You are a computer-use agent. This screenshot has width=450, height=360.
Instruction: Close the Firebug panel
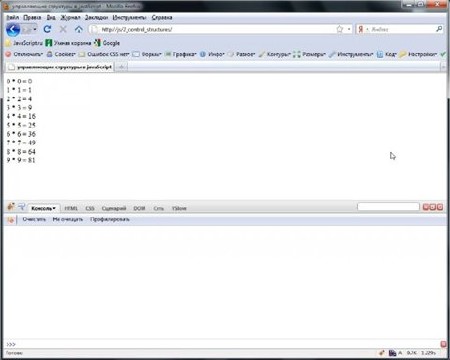coord(440,207)
